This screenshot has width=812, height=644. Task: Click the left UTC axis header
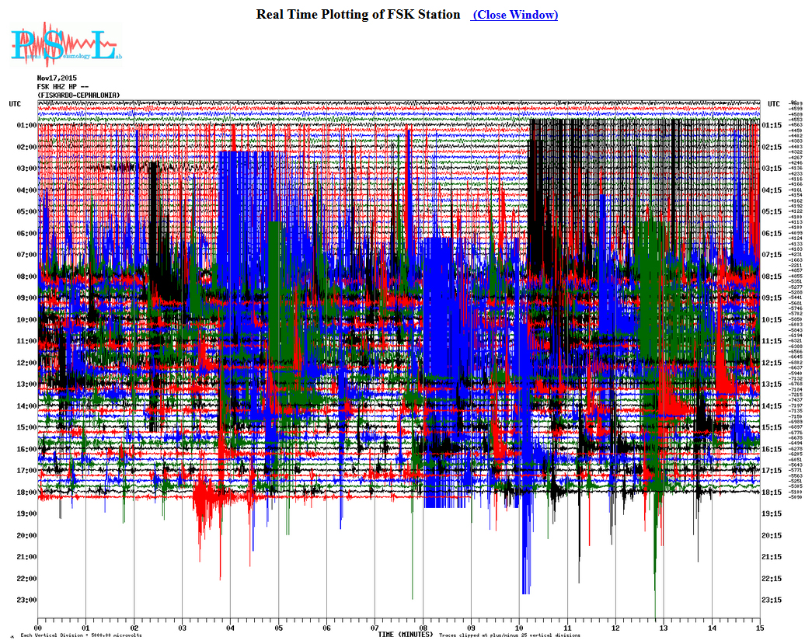tap(16, 103)
